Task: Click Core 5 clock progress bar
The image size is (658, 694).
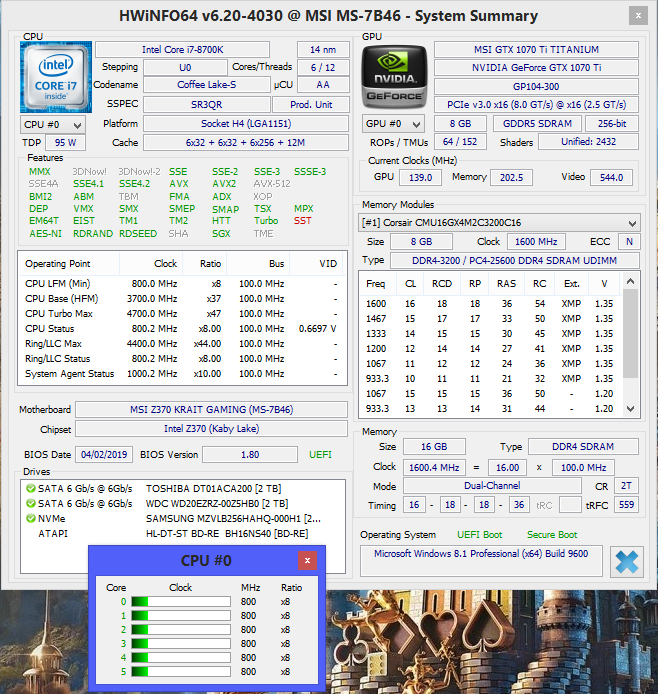Action: click(181, 671)
